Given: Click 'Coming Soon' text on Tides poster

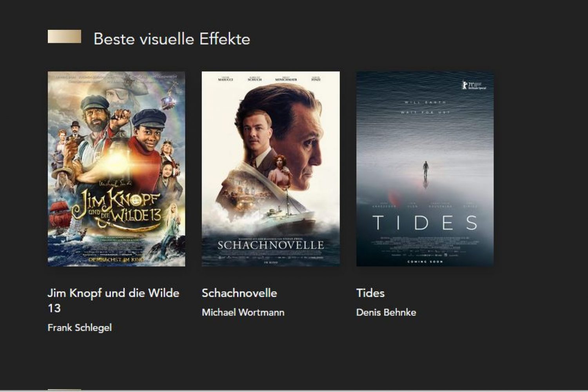Looking at the screenshot, I should (x=425, y=261).
